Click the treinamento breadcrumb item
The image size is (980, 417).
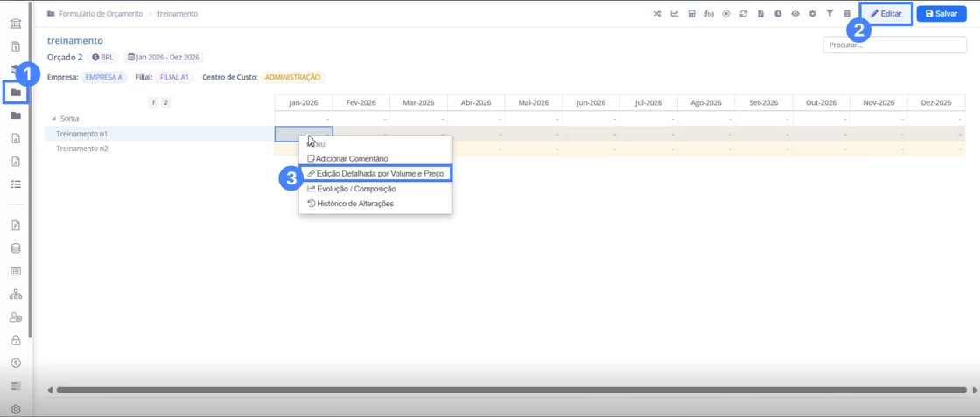[178, 14]
